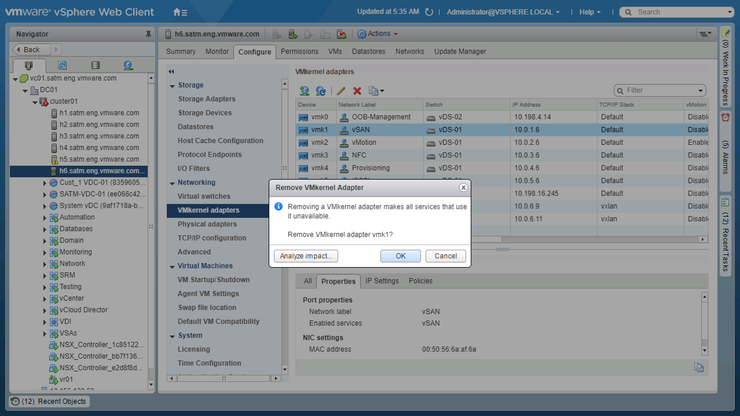
Task: Switch to the Policies tab
Action: 420,281
